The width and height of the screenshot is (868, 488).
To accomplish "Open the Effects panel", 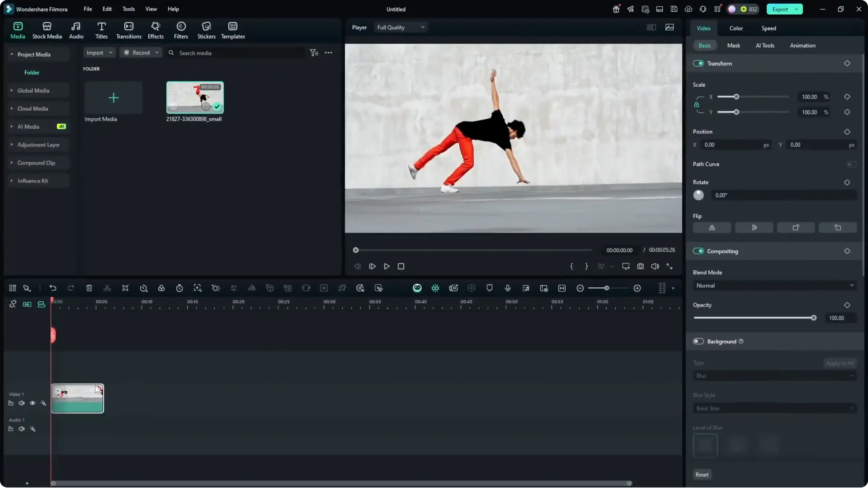I will (x=156, y=30).
